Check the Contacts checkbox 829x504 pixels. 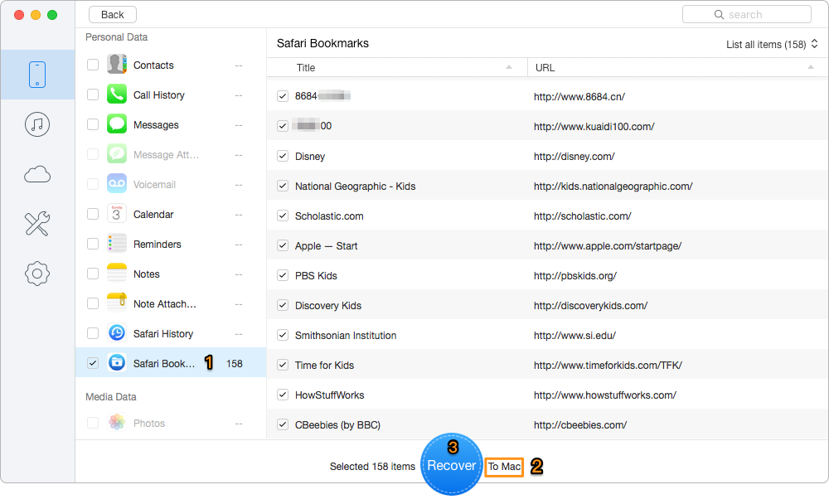point(93,65)
